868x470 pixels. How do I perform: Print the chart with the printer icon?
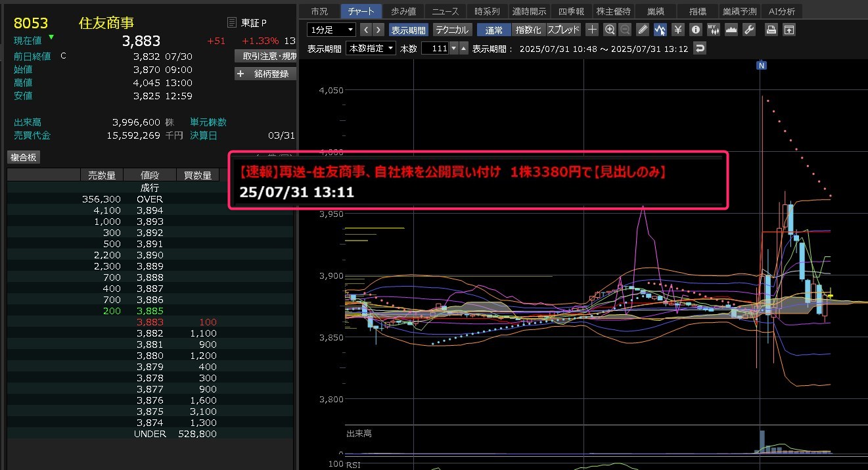771,30
